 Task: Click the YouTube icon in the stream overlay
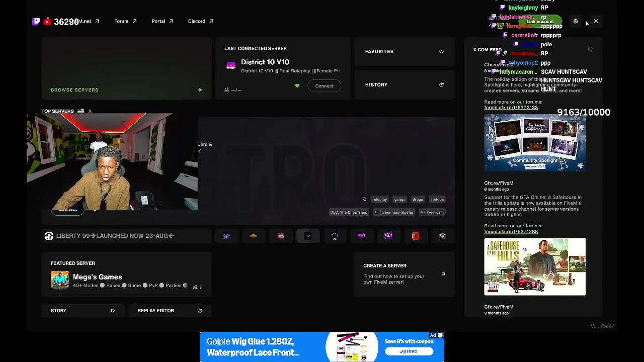point(47,22)
